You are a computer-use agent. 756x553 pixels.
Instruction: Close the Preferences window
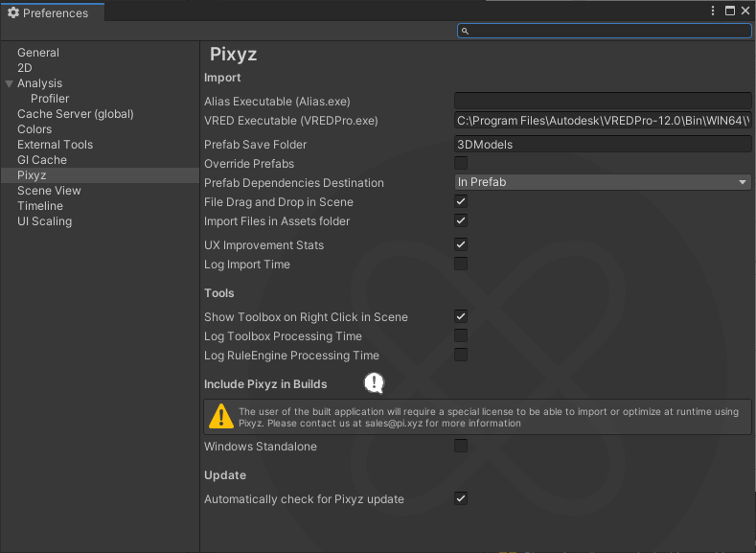745,11
